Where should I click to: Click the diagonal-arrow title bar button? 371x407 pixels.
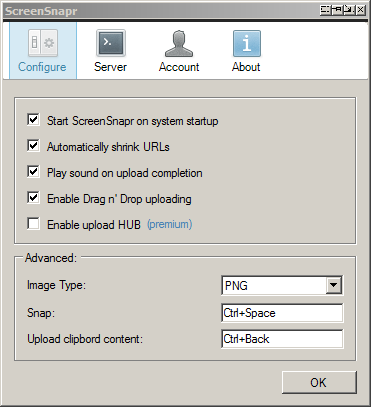(349, 10)
